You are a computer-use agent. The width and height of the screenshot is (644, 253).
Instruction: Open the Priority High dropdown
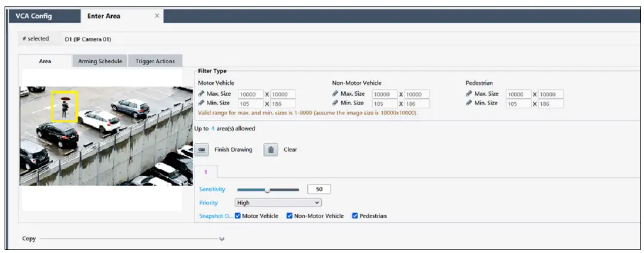point(278,203)
